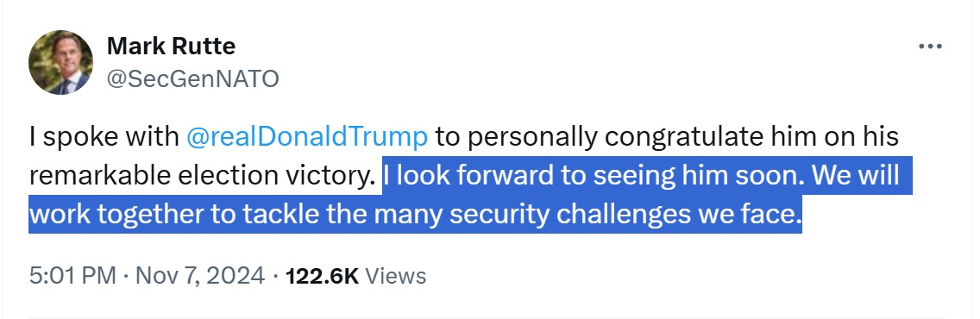The height and width of the screenshot is (319, 980).
Task: Open the 5:01 PM timestamp link
Action: coord(72,275)
